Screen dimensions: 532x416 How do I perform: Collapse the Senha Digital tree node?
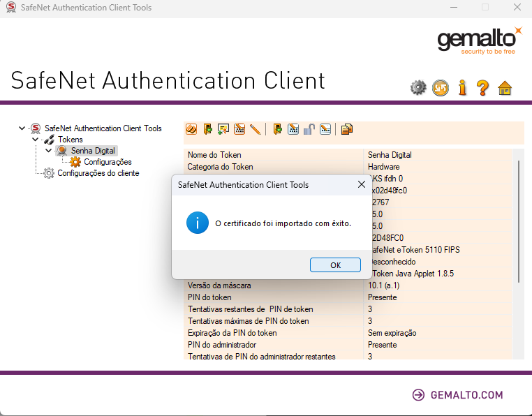coord(48,151)
